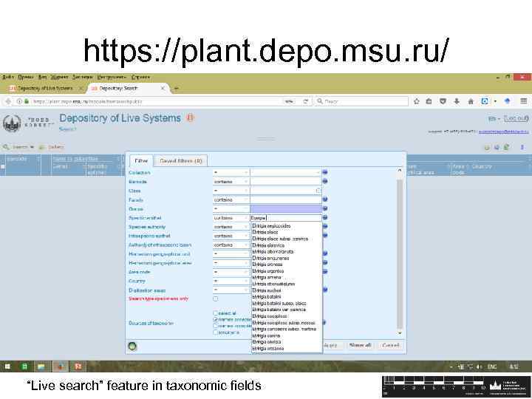The width and height of the screenshot is (532, 399).
Task: Click the taskbar volume icon
Action: pos(479,366)
